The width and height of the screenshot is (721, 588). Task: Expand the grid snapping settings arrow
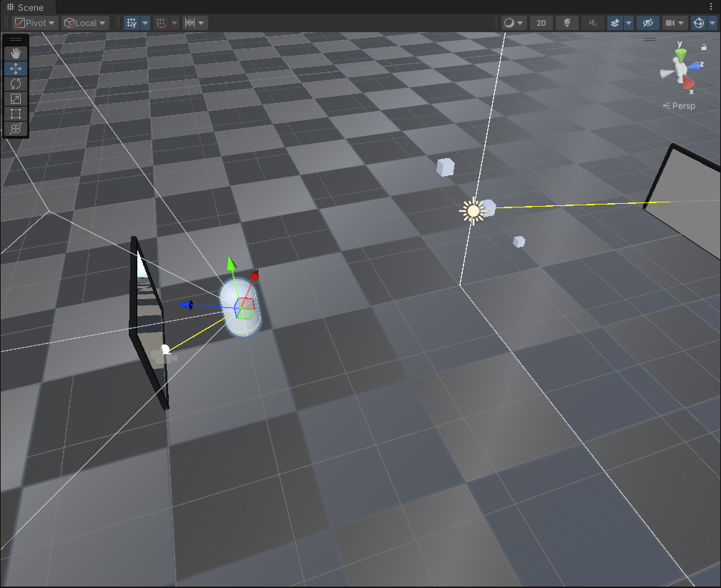(x=175, y=23)
